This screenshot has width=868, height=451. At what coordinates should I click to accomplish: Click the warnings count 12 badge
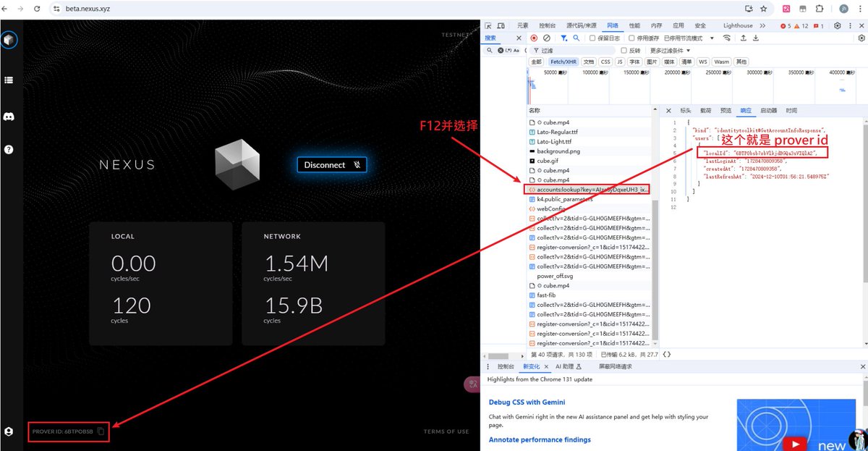point(801,25)
